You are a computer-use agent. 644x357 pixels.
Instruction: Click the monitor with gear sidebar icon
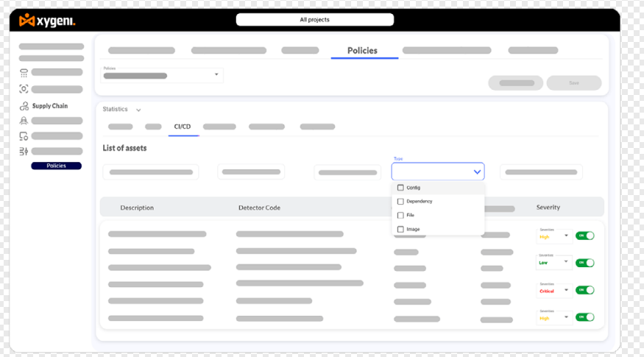point(24,136)
